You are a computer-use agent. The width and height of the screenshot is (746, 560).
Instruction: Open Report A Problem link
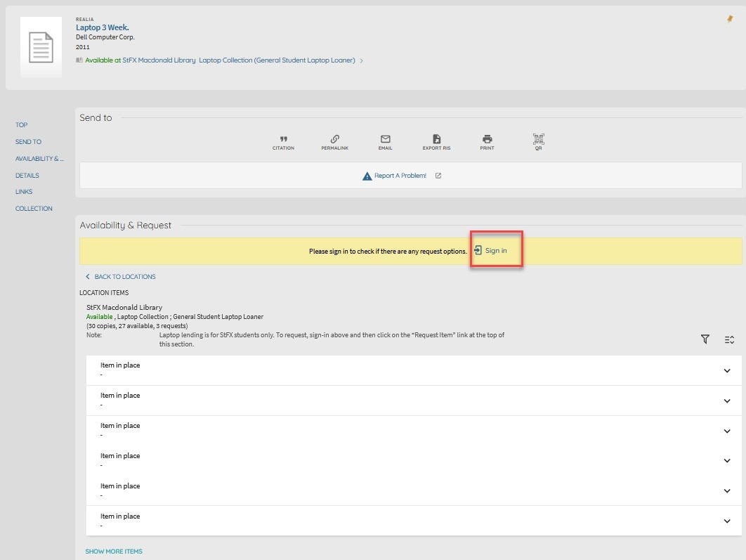[400, 176]
